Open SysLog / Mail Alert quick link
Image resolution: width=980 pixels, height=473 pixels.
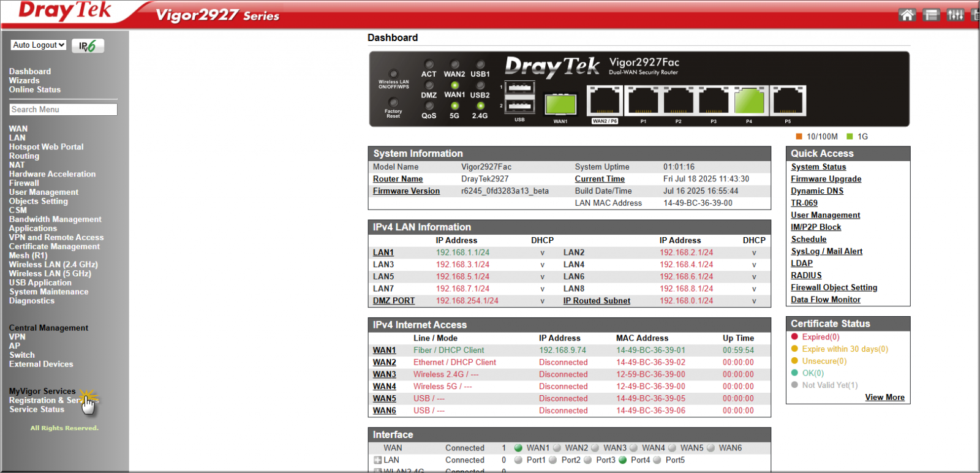pos(827,251)
